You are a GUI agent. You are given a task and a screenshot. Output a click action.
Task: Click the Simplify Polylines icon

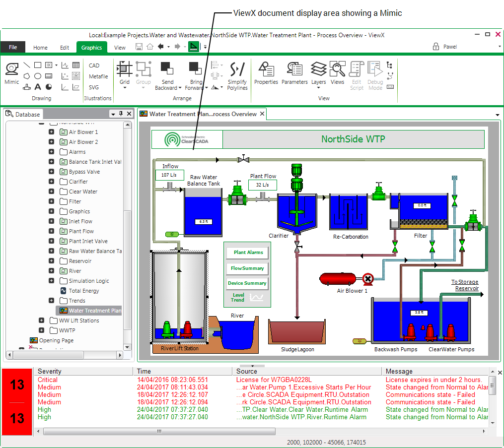[237, 75]
